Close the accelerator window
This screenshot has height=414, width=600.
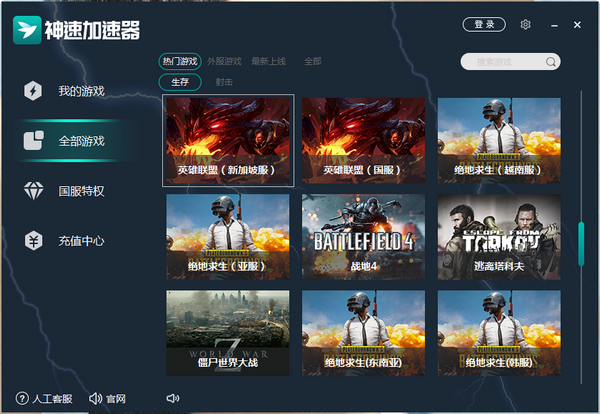click(577, 25)
